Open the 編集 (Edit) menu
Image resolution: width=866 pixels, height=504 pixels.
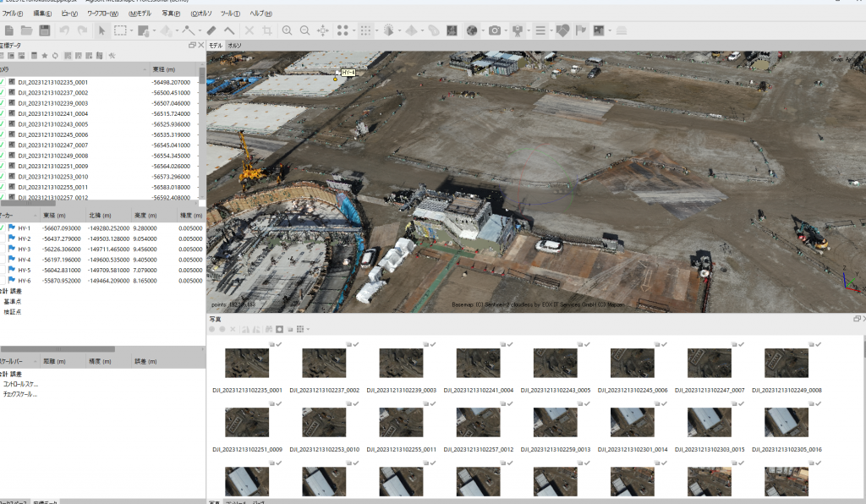pyautogui.click(x=42, y=14)
